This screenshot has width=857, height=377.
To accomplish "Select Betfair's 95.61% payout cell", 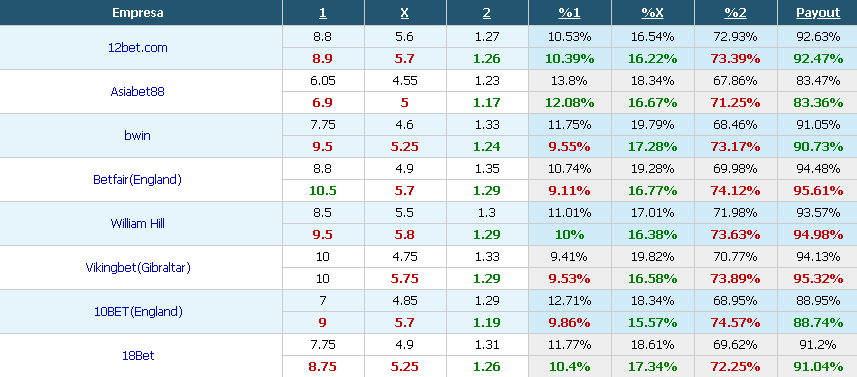I will [818, 191].
